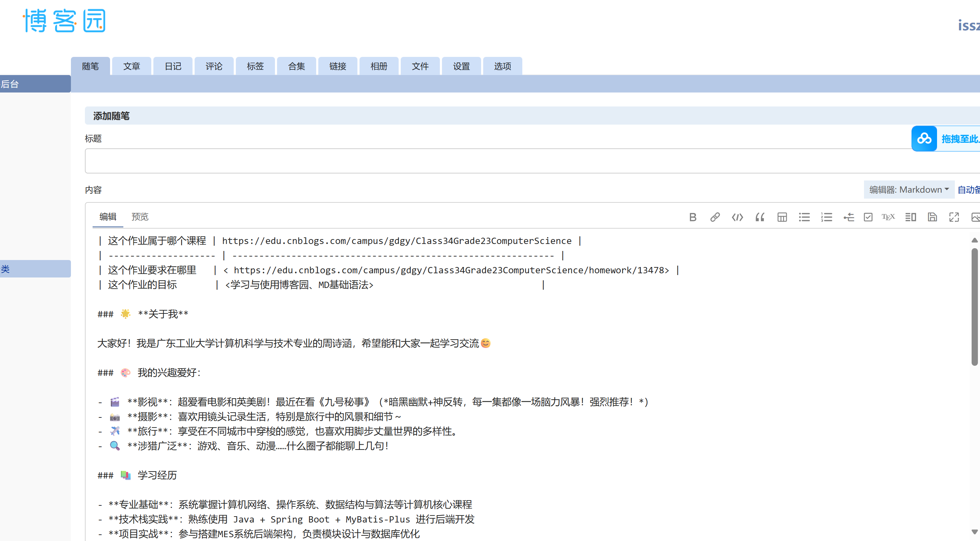Save the draft using the save icon
Screen dimensions: 980x541
pos(932,217)
